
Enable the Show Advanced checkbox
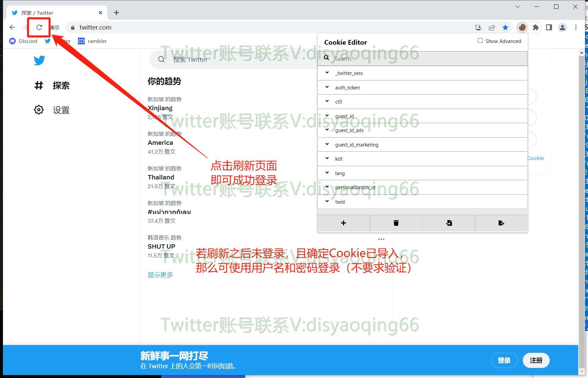pos(480,41)
